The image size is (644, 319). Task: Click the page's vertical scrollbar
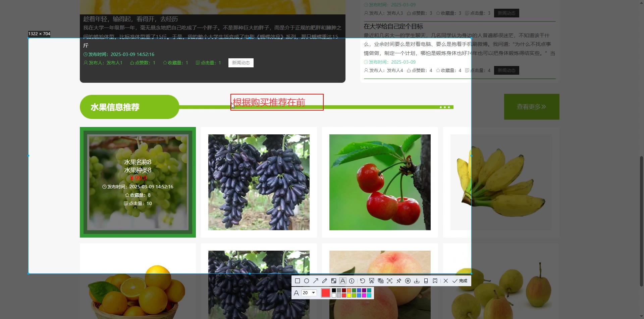coord(641,221)
